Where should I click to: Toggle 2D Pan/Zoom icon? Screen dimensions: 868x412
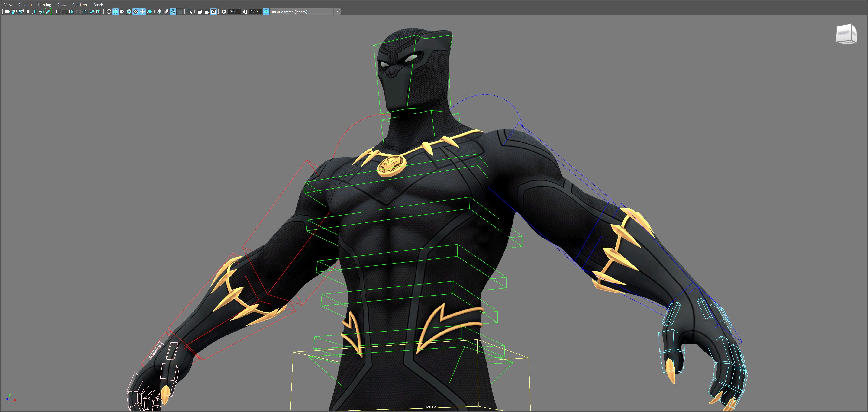(x=41, y=11)
